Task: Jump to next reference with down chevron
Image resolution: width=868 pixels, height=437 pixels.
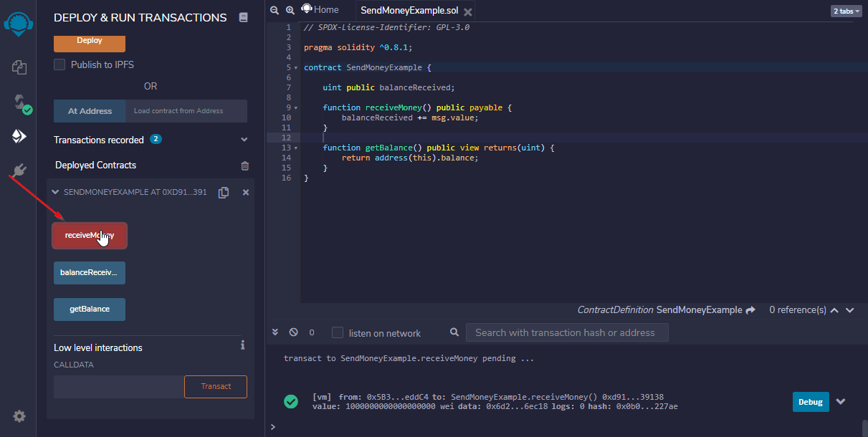Action: click(850, 310)
